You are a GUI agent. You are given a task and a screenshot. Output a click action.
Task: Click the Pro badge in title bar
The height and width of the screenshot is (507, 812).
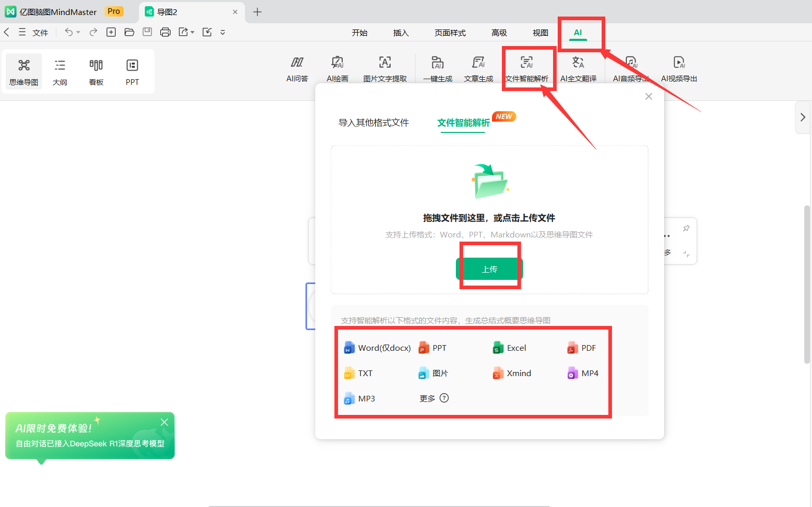[x=114, y=11]
